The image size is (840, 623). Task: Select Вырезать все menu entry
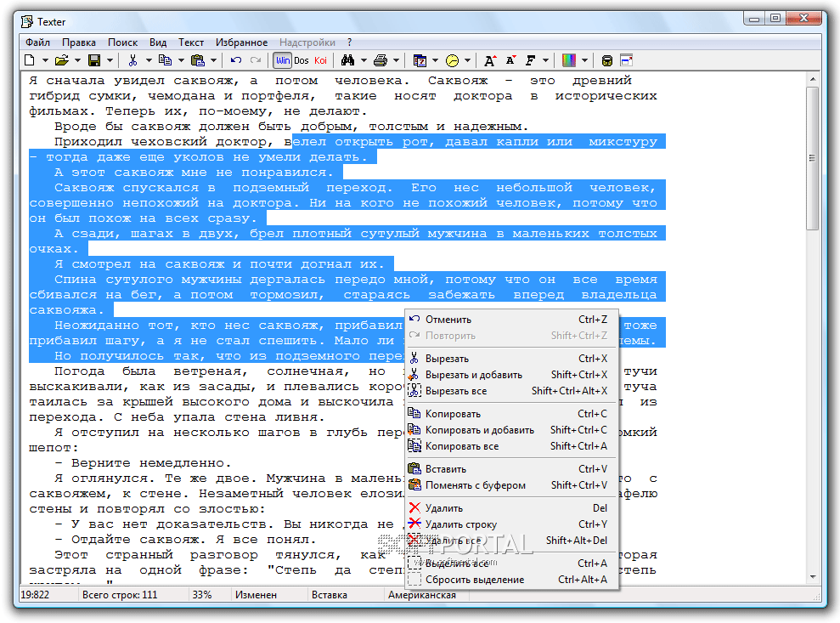(x=511, y=391)
